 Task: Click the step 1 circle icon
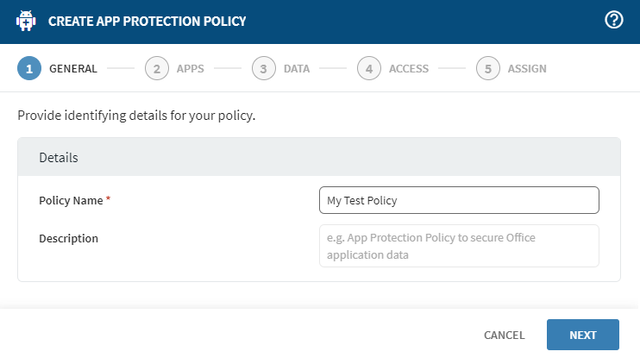click(28, 69)
